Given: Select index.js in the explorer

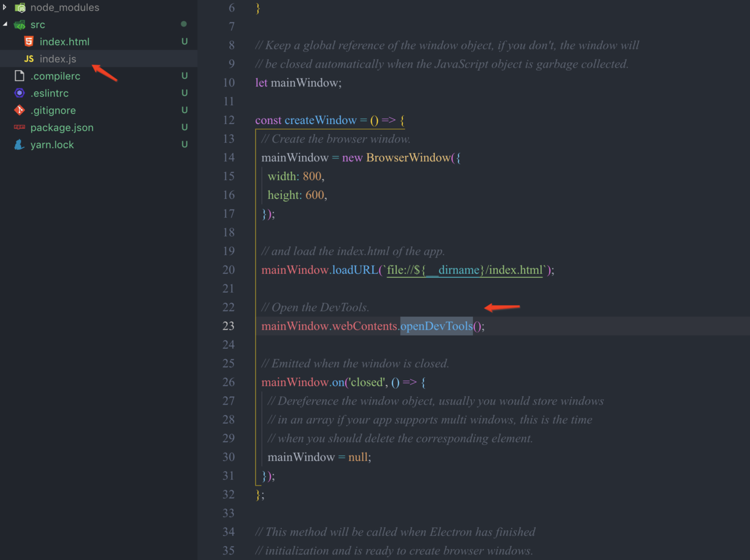Looking at the screenshot, I should pos(58,59).
